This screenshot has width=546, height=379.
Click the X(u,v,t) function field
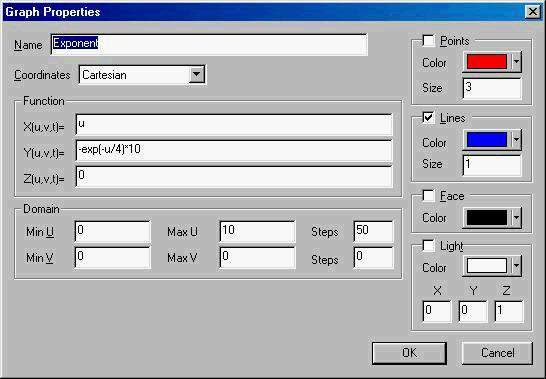pyautogui.click(x=234, y=124)
